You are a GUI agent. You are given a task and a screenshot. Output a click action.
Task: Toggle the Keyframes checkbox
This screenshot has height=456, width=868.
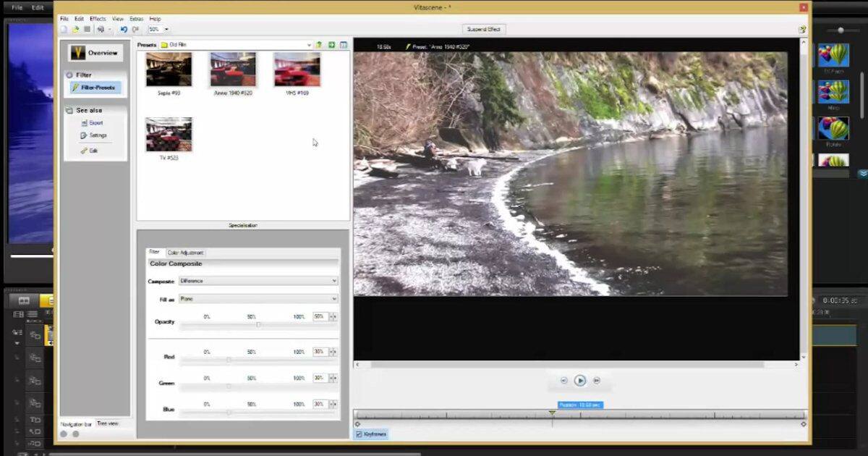coord(357,434)
